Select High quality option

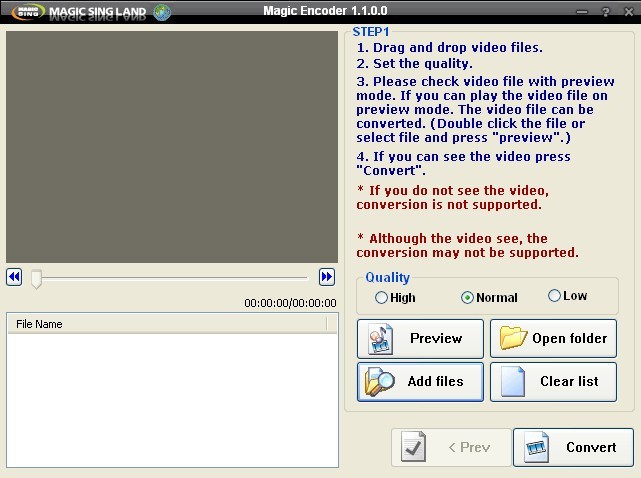(x=395, y=297)
